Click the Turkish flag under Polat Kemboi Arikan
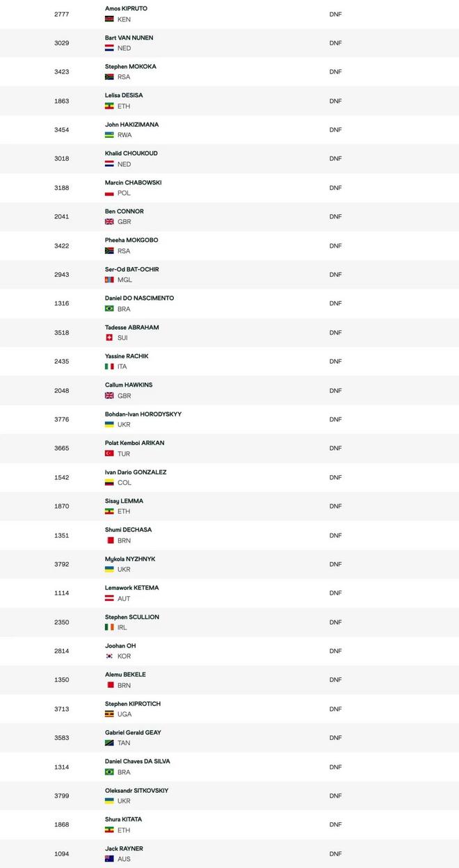This screenshot has width=459, height=868. coord(109,453)
